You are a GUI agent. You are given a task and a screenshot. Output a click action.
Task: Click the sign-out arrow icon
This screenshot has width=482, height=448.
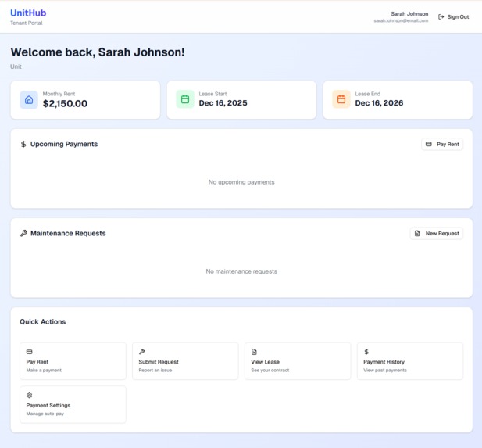[x=441, y=17]
